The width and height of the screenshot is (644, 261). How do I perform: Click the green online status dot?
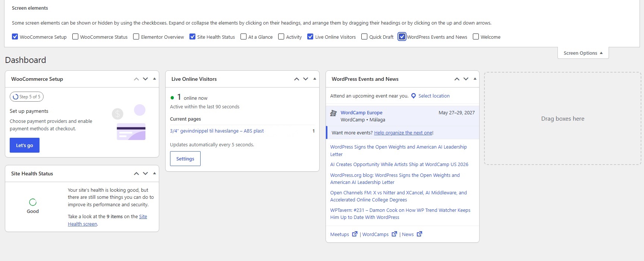coord(172,98)
